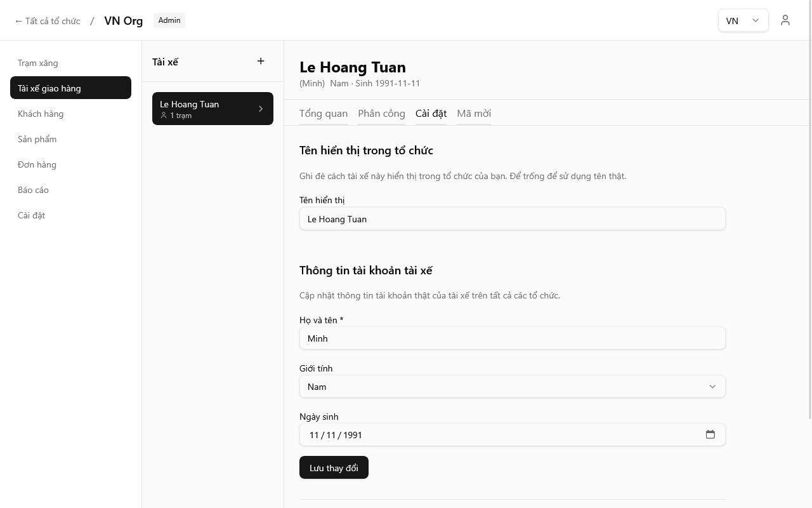
Task: Open the date picker calendar icon
Action: (710, 434)
